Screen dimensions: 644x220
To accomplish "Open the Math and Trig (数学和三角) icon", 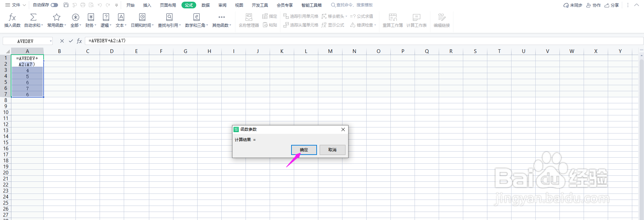I will click(x=197, y=17).
